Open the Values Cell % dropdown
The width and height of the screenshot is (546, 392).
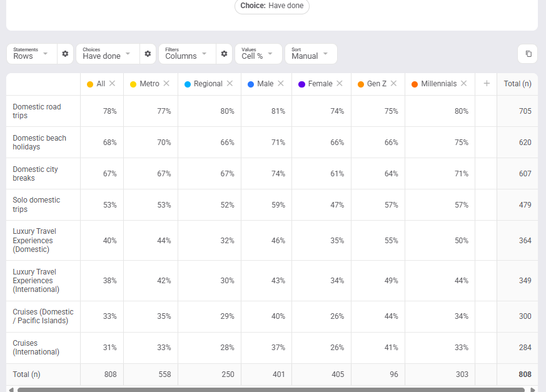[258, 54]
